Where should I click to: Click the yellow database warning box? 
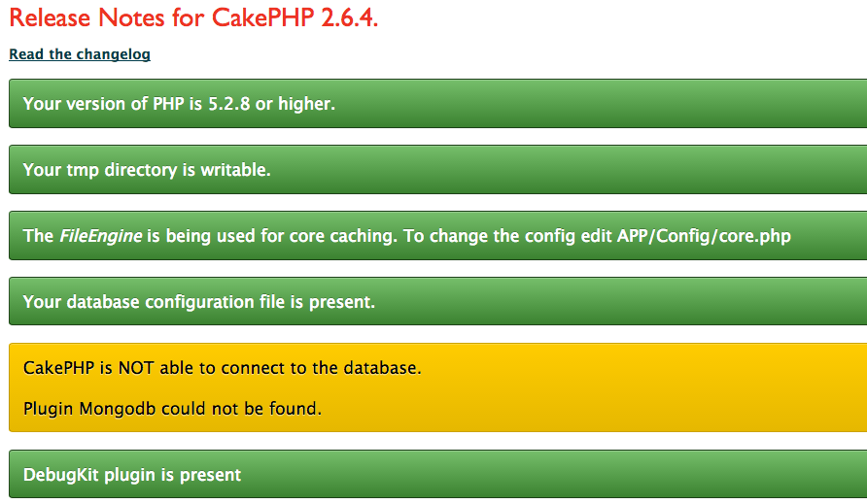tap(438, 387)
